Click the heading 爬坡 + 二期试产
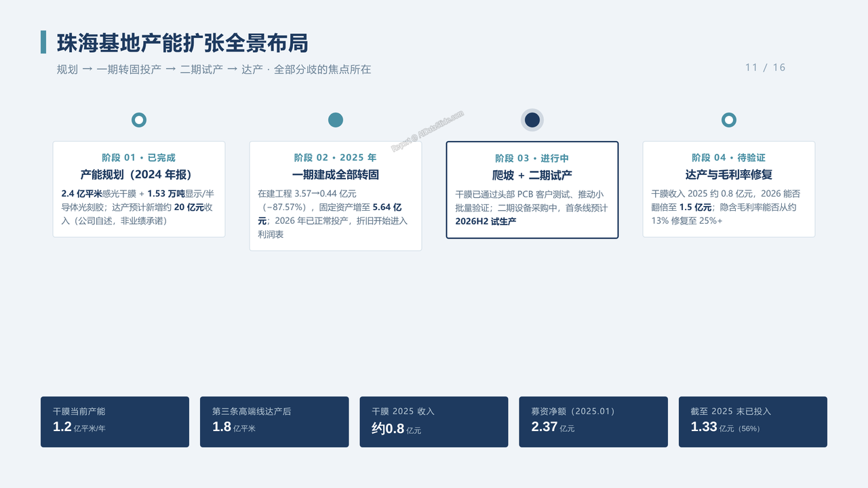Screen dimensions: 868x488 tap(532, 175)
